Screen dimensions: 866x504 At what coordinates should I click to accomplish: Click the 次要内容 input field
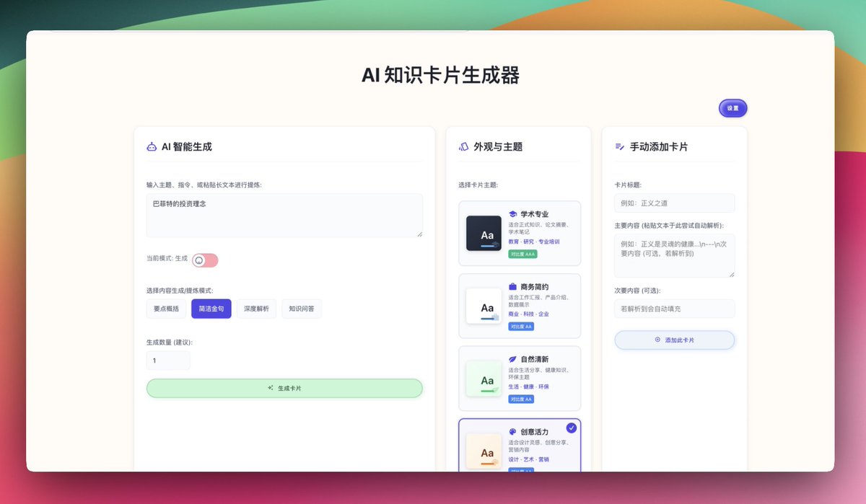675,309
